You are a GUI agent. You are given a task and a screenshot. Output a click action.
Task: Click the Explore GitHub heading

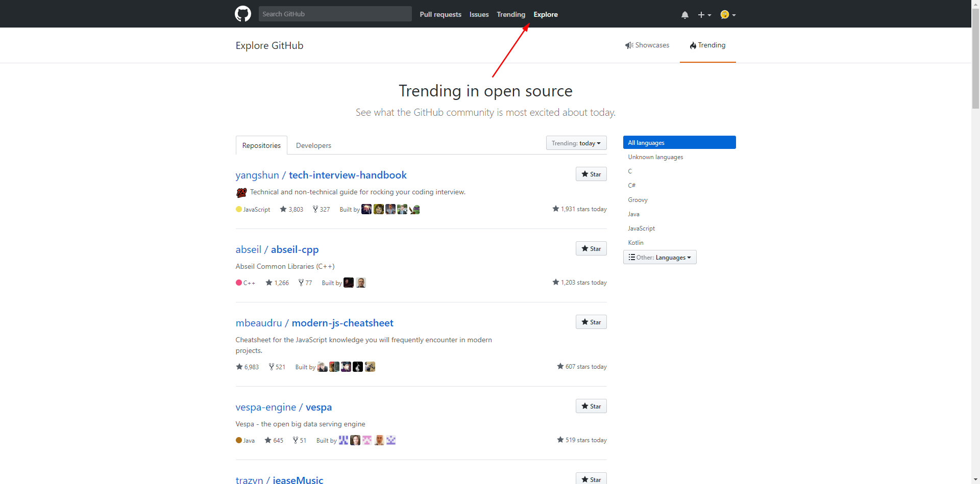coord(269,45)
